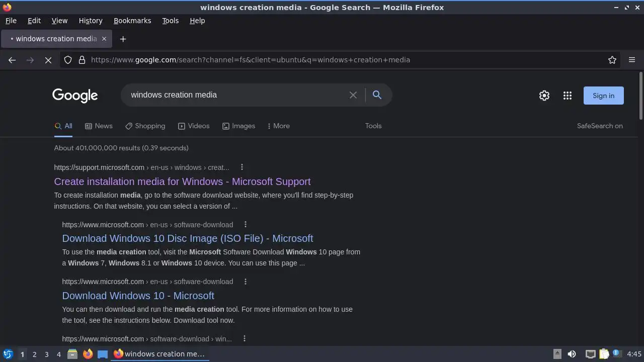The height and width of the screenshot is (362, 644).
Task: Click the 4:45 clock in taskbar
Action: (x=634, y=354)
